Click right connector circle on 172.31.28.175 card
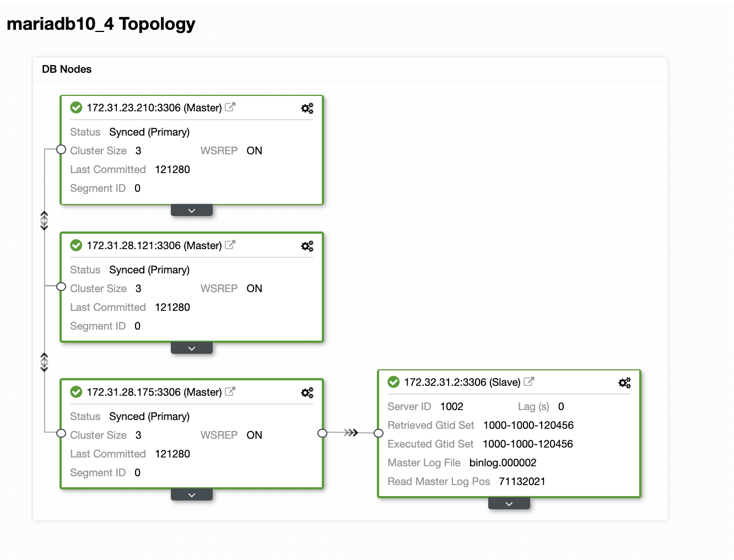Viewport: 734px width, 560px height. [322, 433]
